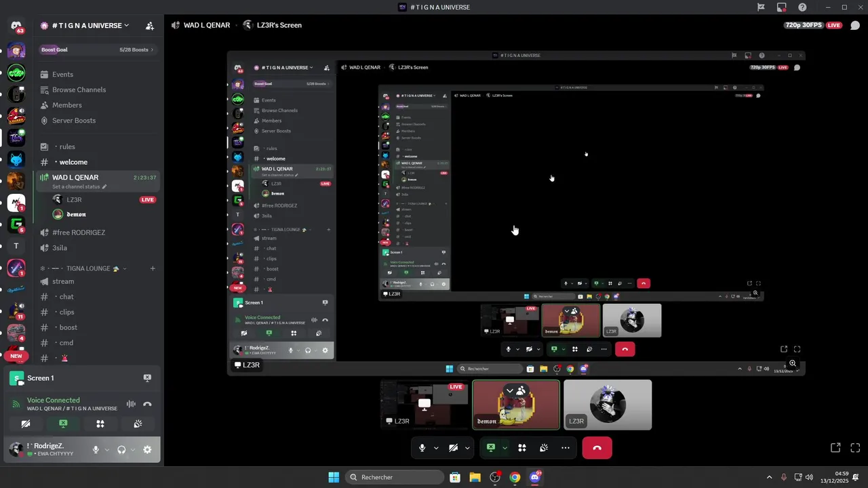Toggle deafen headphones beside RodrigeZ username
The height and width of the screenshot is (488, 868).
pos(121,449)
